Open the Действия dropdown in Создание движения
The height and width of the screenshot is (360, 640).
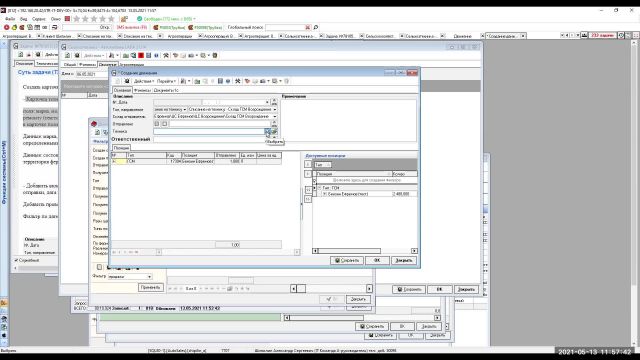143,81
